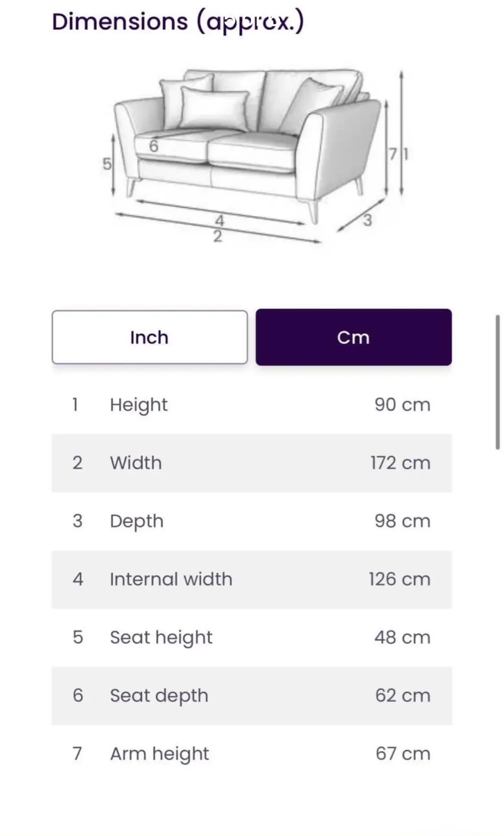Select the Arm height row label
The width and height of the screenshot is (504, 836).
tap(159, 754)
